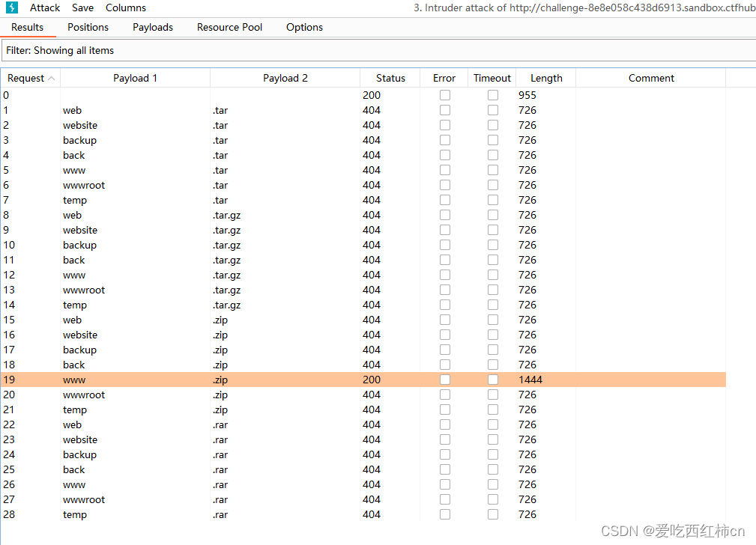Select request 4 payload back
The image size is (756, 545).
(73, 155)
